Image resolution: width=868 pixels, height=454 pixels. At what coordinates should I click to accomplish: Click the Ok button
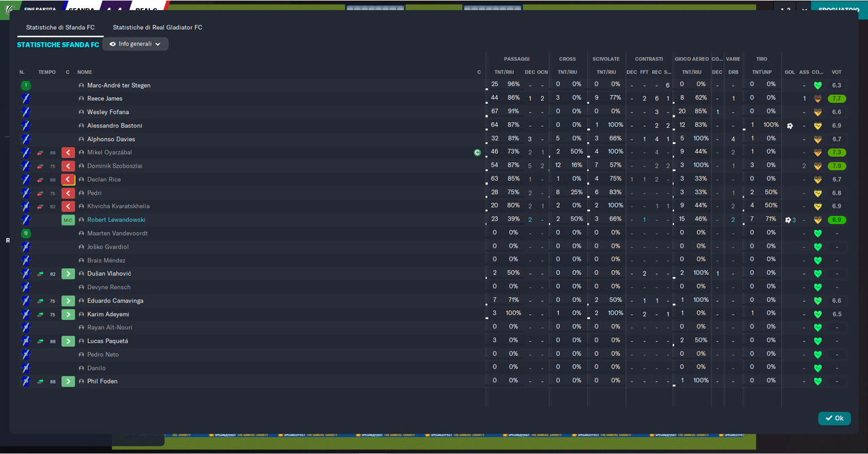(834, 418)
